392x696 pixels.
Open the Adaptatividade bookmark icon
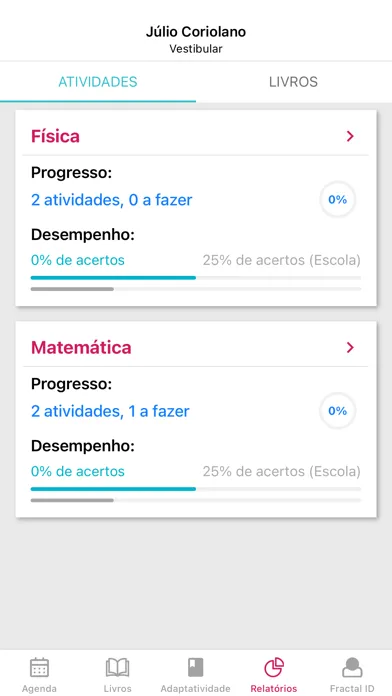[195, 667]
